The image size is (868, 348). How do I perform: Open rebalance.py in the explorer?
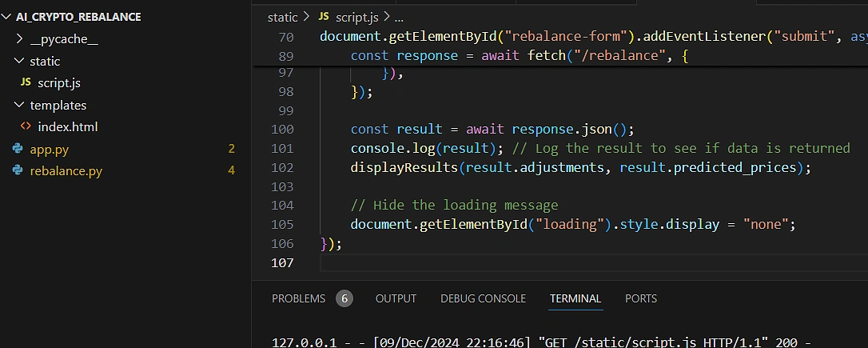coord(66,170)
